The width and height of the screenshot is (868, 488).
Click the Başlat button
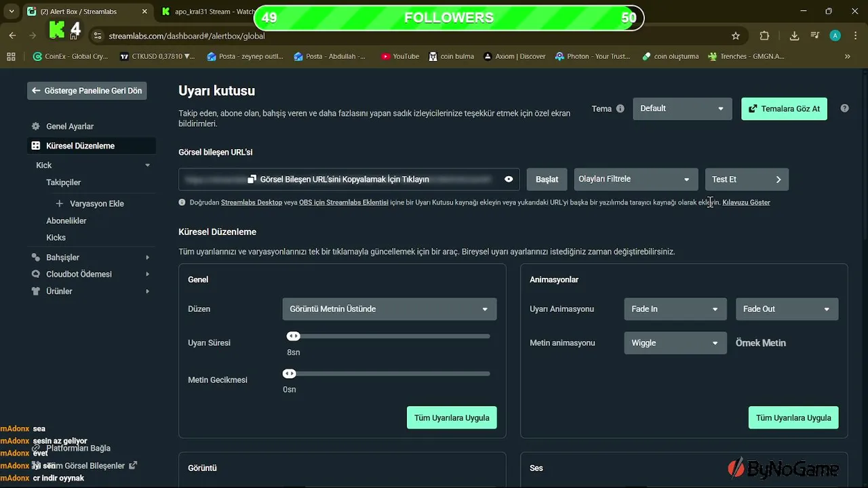[547, 179]
